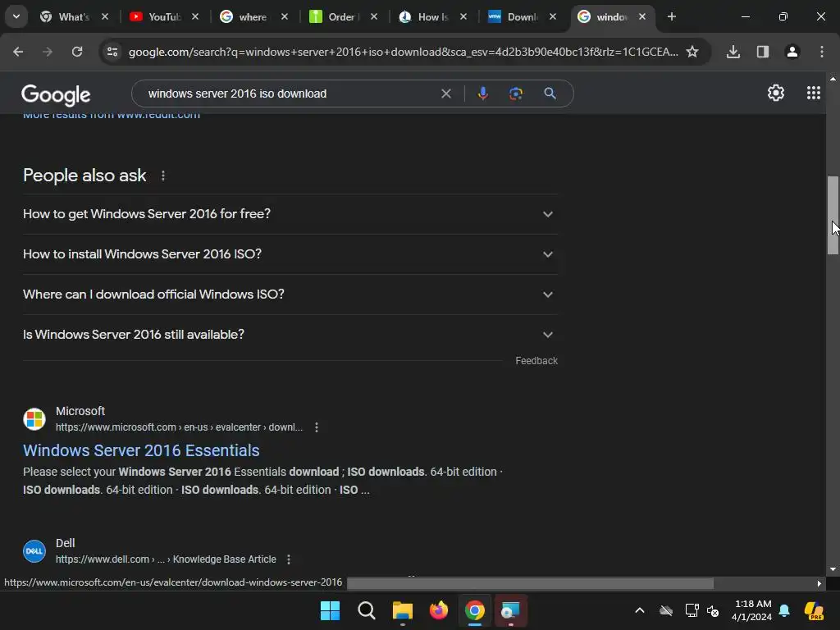Launch Firefox from the taskbar
Screen dimensions: 840x630
click(x=439, y=610)
